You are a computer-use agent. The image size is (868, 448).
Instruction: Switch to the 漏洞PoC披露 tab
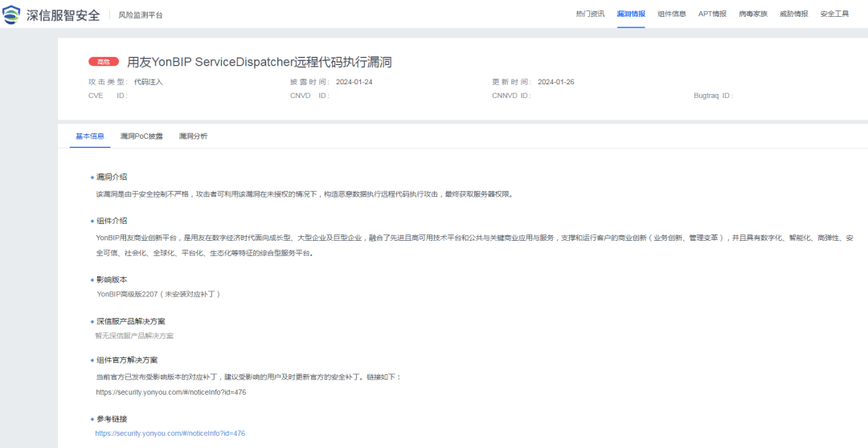(141, 136)
